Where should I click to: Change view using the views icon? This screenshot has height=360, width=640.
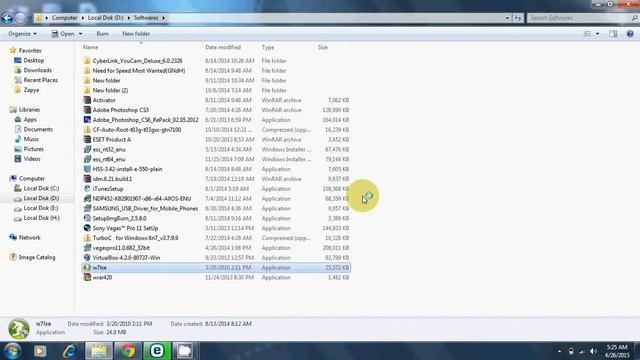point(587,34)
